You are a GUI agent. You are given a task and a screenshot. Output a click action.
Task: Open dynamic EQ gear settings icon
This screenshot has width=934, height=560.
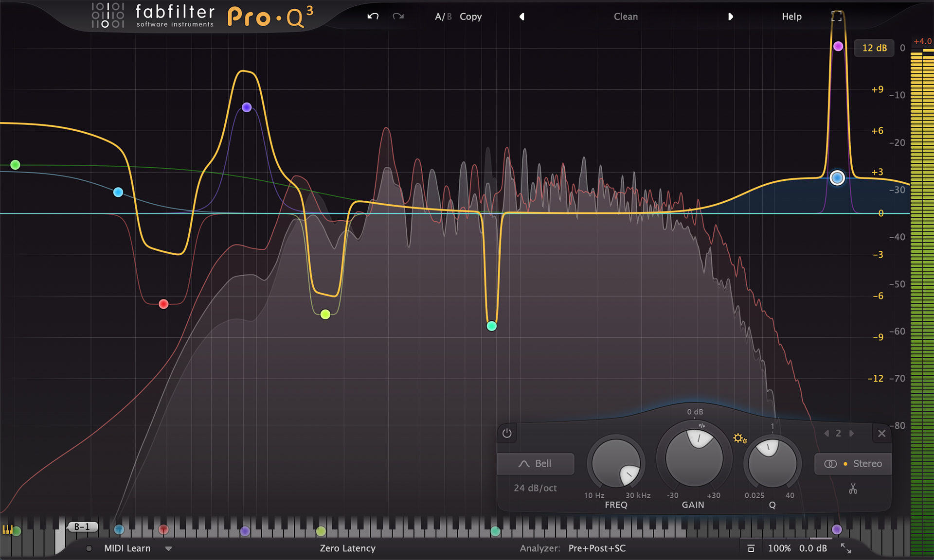(740, 438)
